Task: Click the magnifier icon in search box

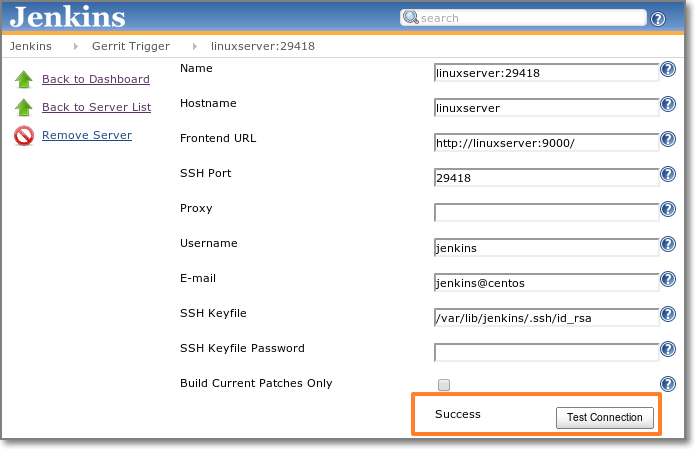Action: coord(411,17)
